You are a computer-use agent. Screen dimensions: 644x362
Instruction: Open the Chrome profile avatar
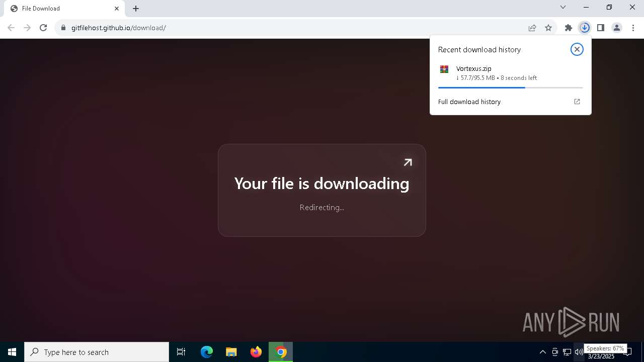pyautogui.click(x=617, y=28)
